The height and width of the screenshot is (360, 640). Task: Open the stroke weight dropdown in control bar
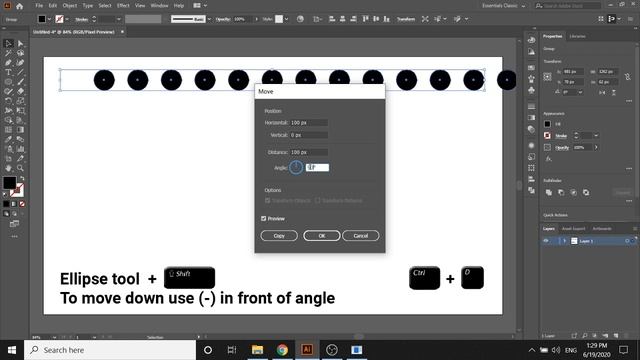119,19
